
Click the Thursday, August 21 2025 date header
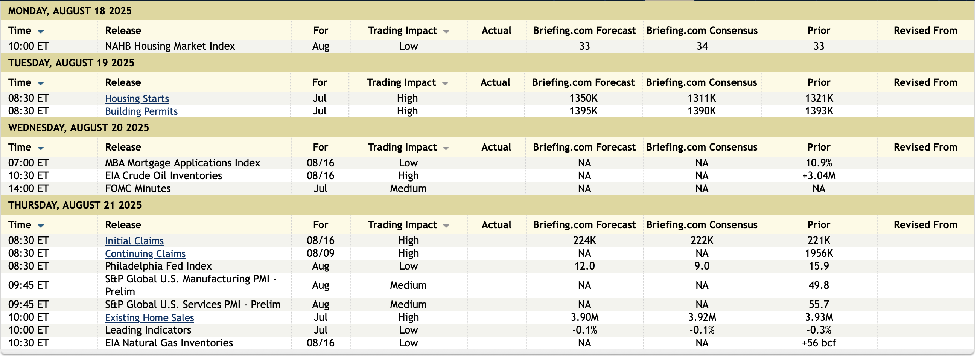[75, 206]
